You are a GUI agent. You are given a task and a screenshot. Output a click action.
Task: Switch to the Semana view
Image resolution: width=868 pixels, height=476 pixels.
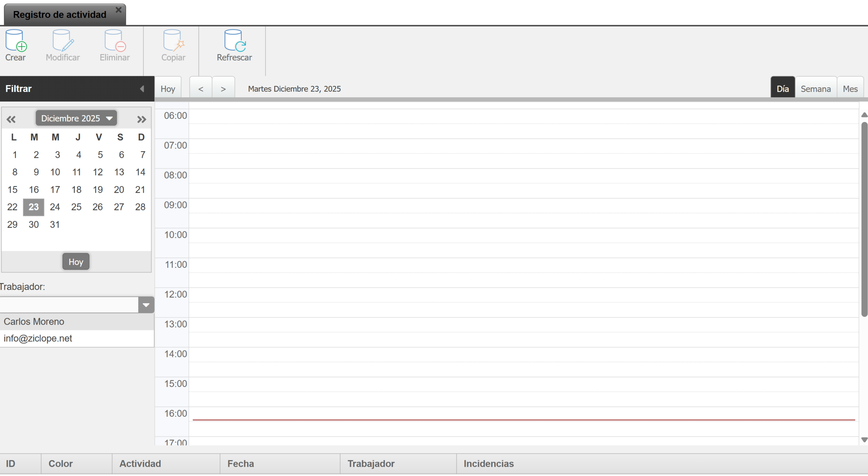click(816, 88)
